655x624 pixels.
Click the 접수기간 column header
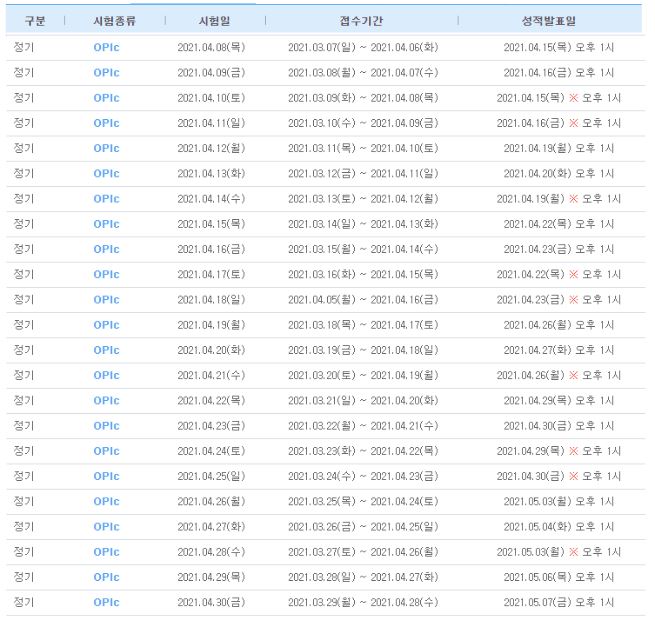[x=361, y=21]
